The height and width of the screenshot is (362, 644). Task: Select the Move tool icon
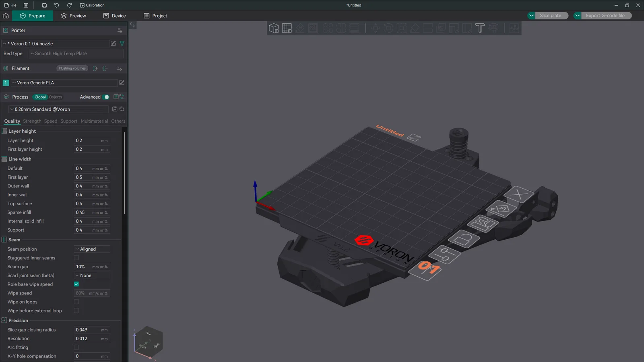(x=376, y=28)
